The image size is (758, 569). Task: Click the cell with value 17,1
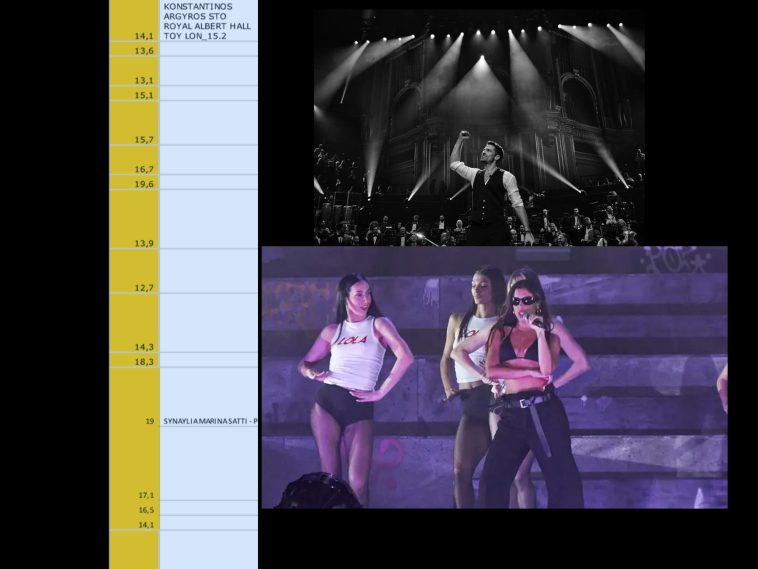(x=134, y=494)
